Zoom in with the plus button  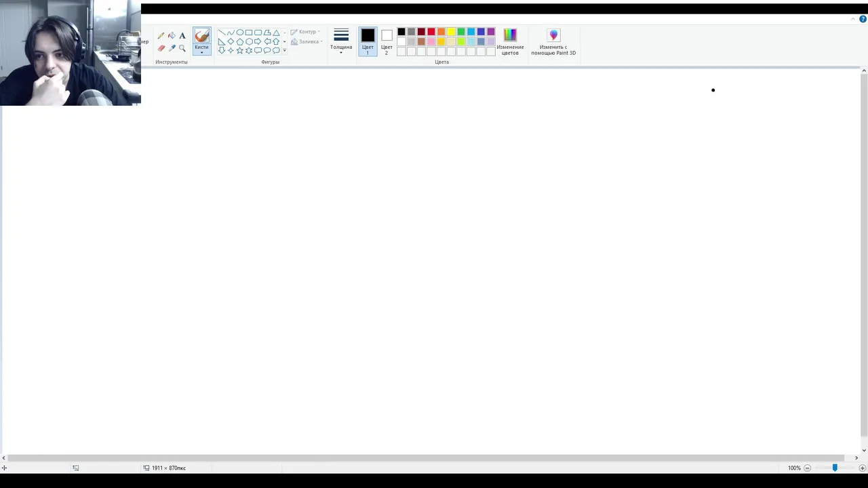click(x=863, y=468)
